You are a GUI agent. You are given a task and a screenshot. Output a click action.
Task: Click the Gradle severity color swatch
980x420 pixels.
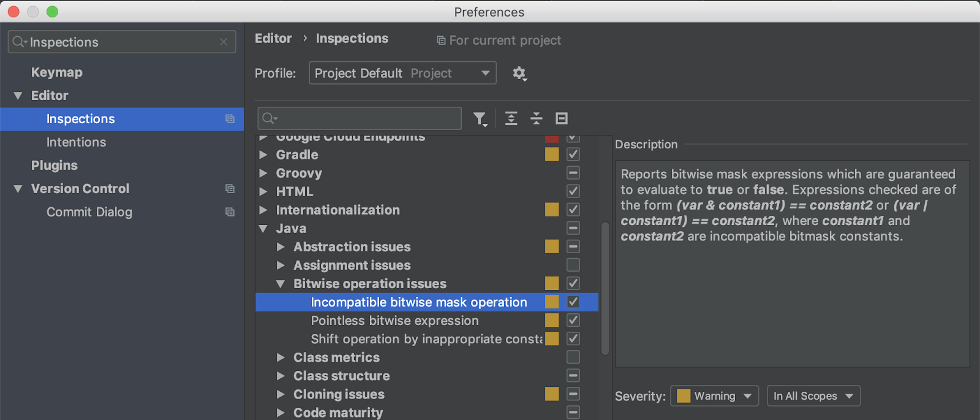pyautogui.click(x=552, y=155)
